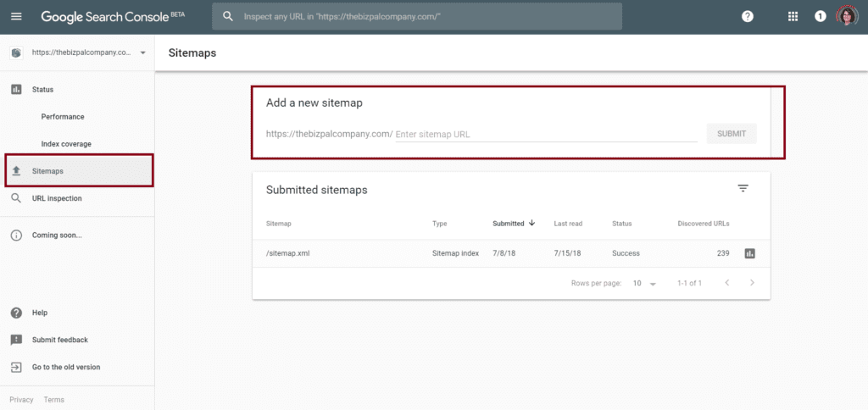Open filter icon in Submitted sitemaps
The height and width of the screenshot is (410, 868).
[743, 189]
